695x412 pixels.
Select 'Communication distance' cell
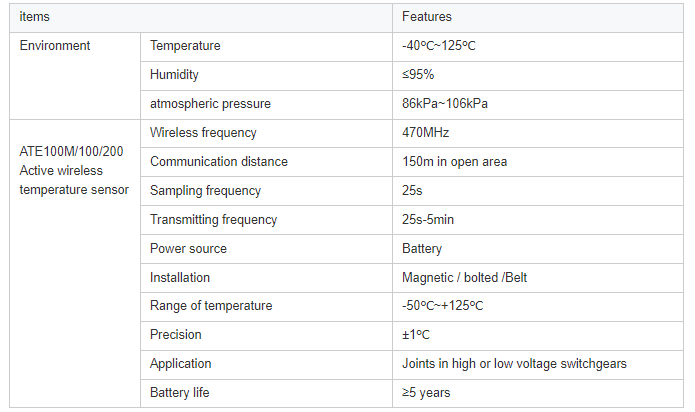pyautogui.click(x=218, y=162)
